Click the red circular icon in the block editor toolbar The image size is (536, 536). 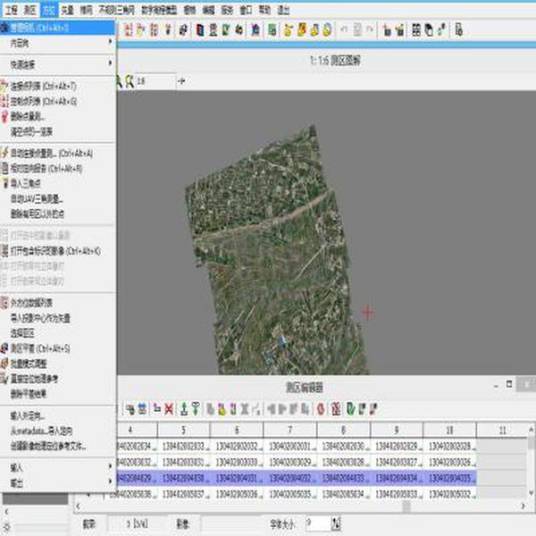coord(321,408)
